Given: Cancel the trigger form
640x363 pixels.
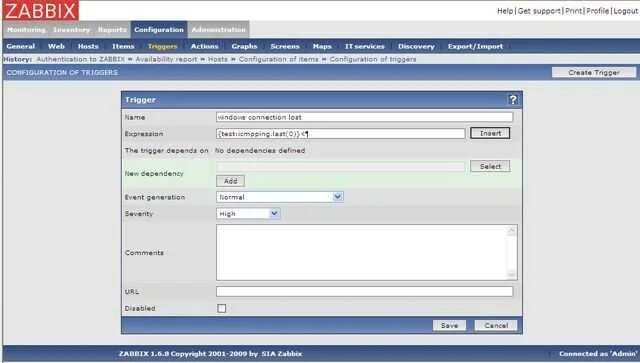Looking at the screenshot, I should coord(496,325).
